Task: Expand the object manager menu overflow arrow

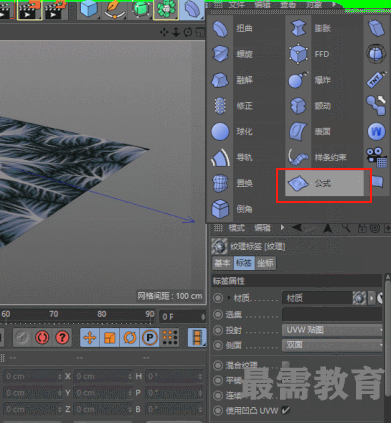Action: tap(335, 5)
